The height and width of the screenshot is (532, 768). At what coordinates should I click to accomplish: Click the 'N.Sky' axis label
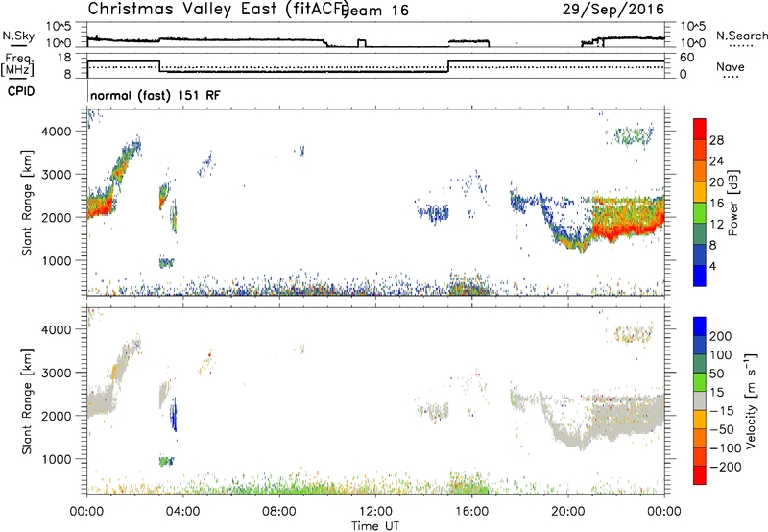[18, 36]
